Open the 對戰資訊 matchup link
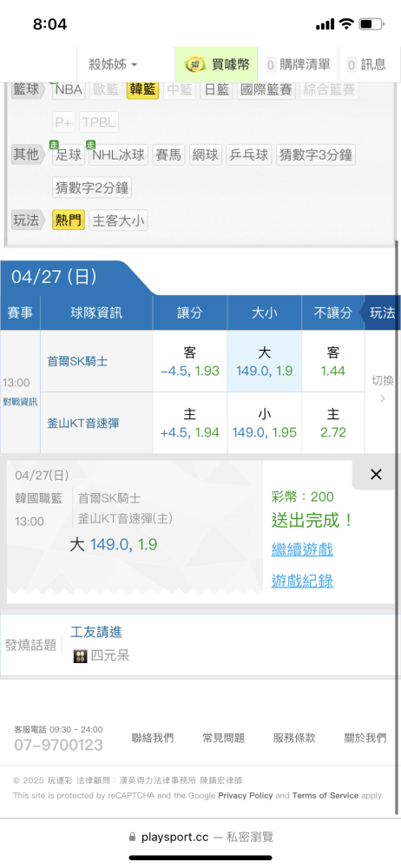Image resolution: width=401 pixels, height=868 pixels. [20, 402]
